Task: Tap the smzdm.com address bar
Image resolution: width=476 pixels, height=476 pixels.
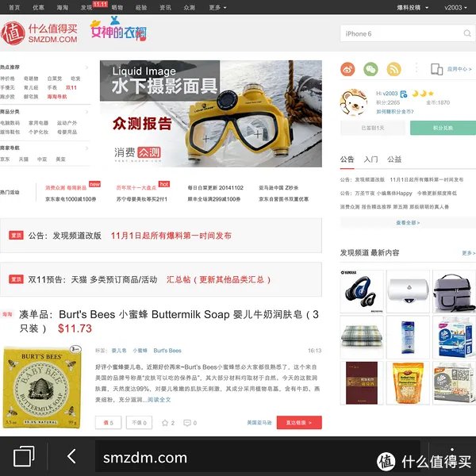Action: click(x=257, y=458)
